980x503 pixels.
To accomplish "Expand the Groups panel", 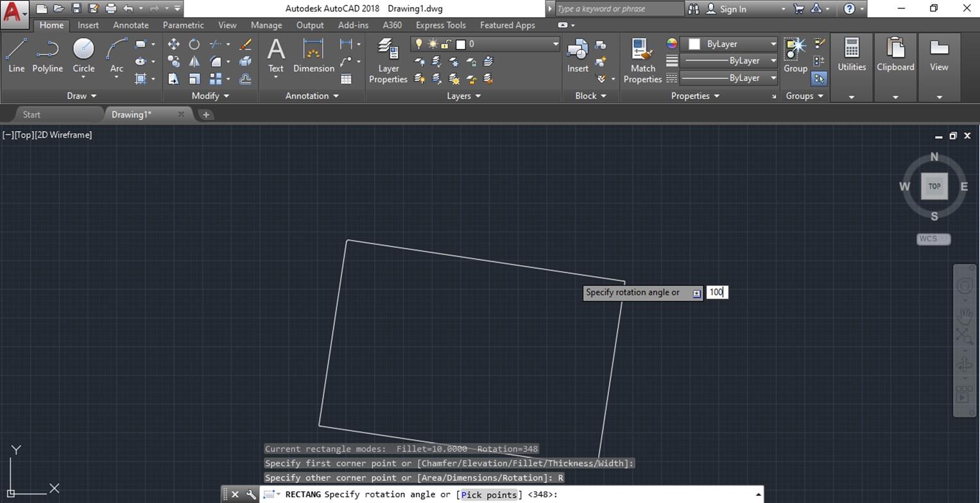I will [x=804, y=96].
